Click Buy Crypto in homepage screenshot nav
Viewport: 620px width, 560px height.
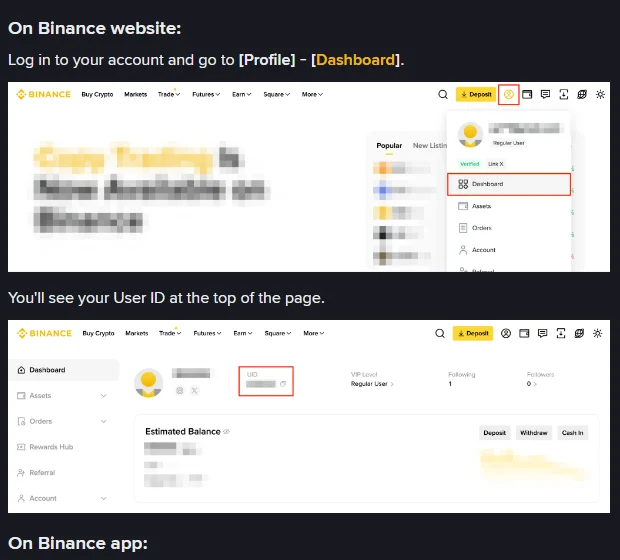point(97,95)
